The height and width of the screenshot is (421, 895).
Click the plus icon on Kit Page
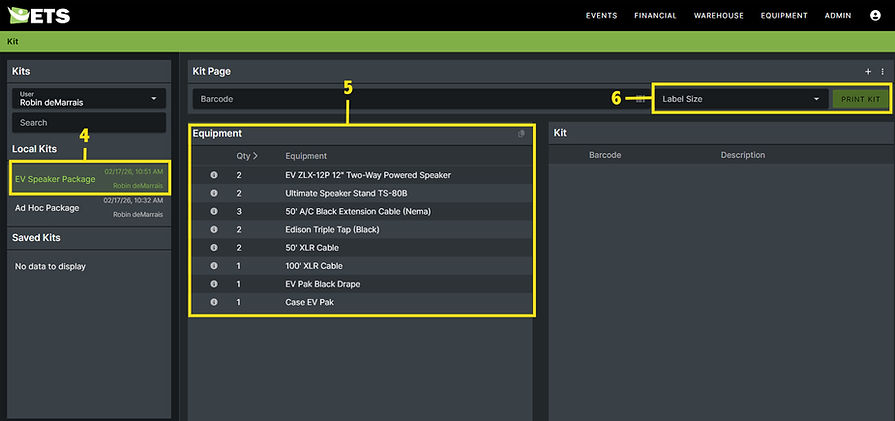click(x=868, y=72)
